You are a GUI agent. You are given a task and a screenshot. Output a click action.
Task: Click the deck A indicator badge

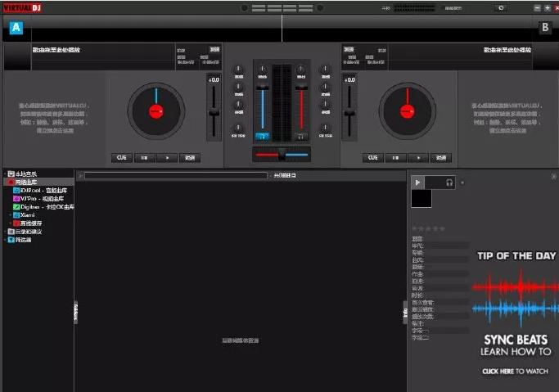(16, 28)
